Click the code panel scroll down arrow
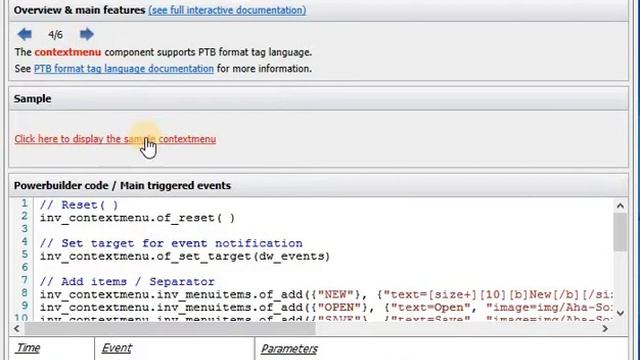 [x=620, y=313]
